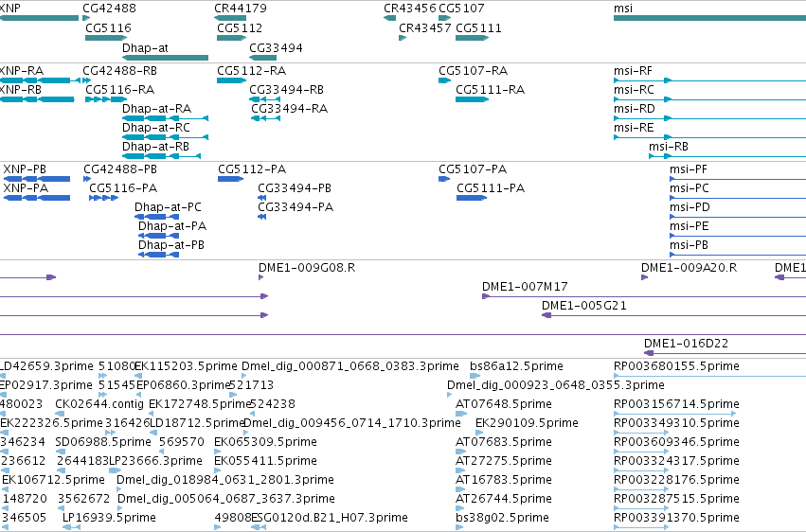
Task: Click protein Dhap-at-PB
Action: tap(171, 245)
